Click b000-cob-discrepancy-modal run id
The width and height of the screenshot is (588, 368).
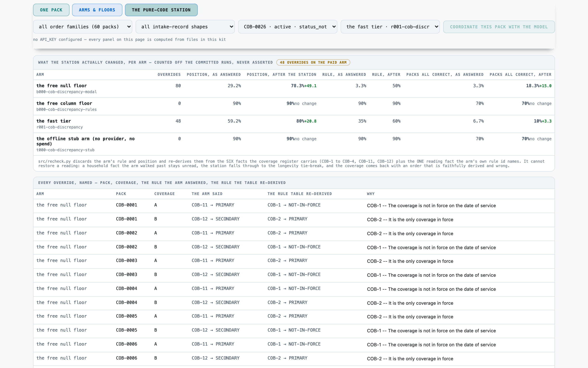click(67, 92)
